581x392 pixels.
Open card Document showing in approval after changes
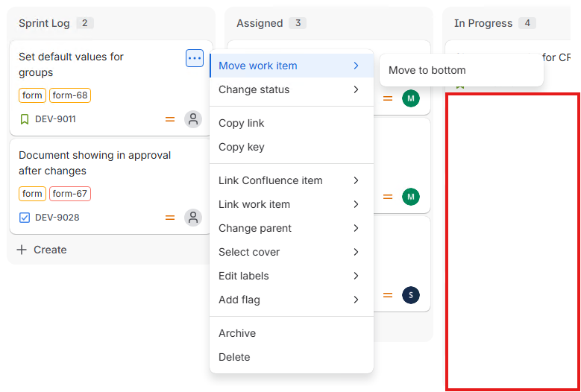95,163
